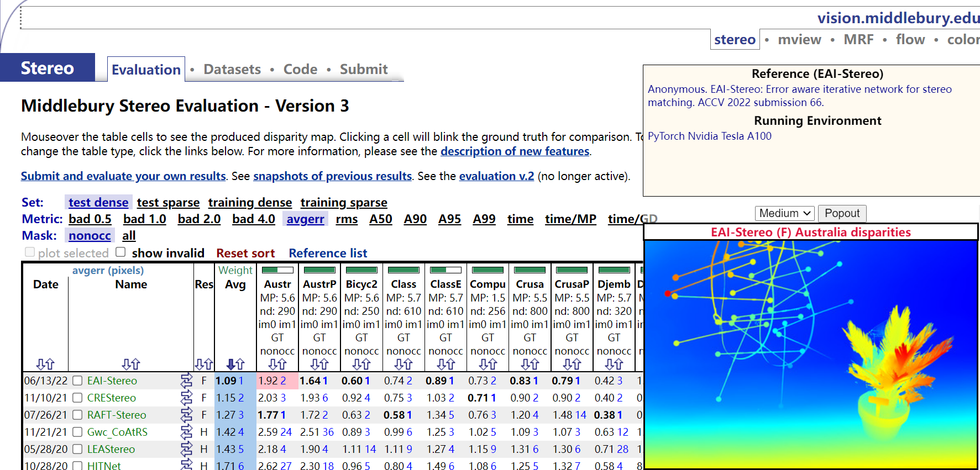Switch metric to A90

tap(415, 219)
